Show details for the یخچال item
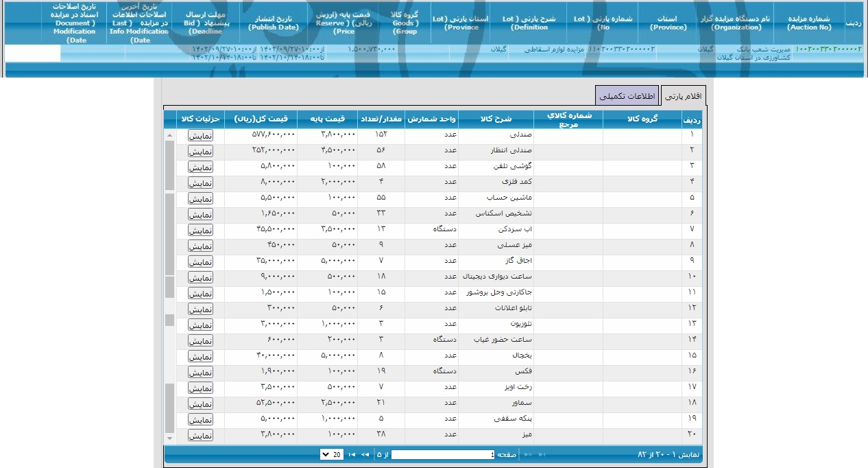Viewport: 868px width, 468px height. (x=200, y=355)
